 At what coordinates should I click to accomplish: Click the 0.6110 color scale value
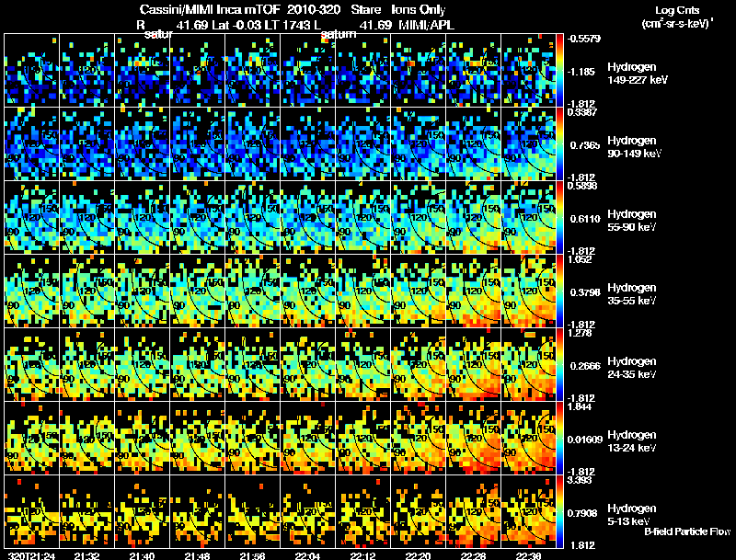tap(585, 219)
